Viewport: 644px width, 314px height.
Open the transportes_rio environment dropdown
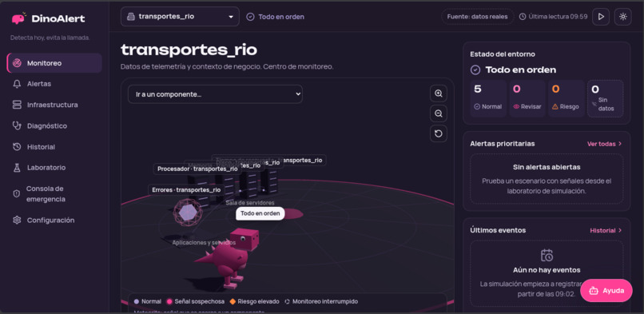tap(180, 17)
